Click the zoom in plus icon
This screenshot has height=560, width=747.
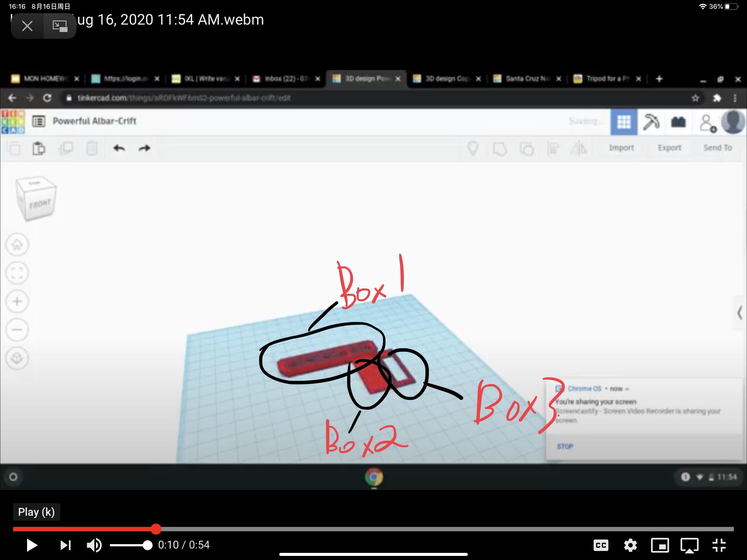17,301
